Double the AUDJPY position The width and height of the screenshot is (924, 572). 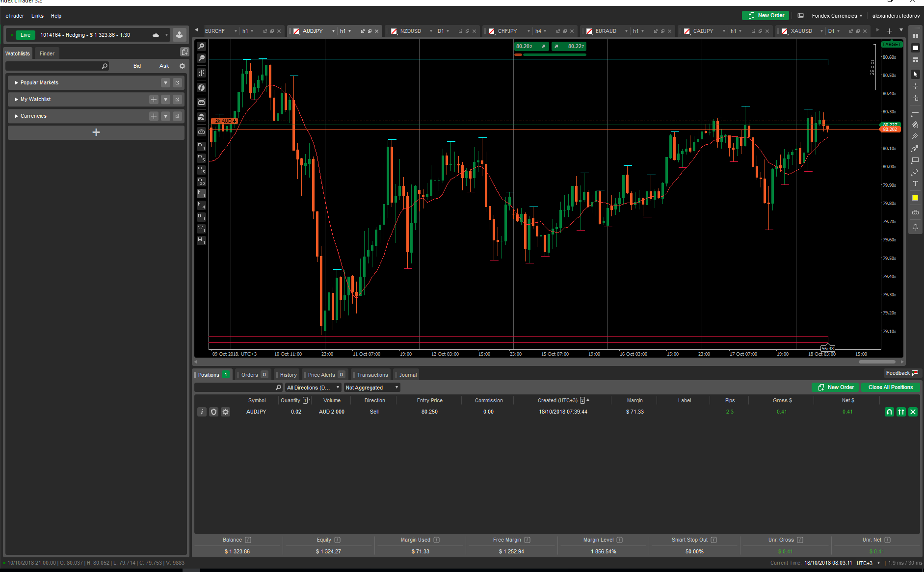coord(901,412)
